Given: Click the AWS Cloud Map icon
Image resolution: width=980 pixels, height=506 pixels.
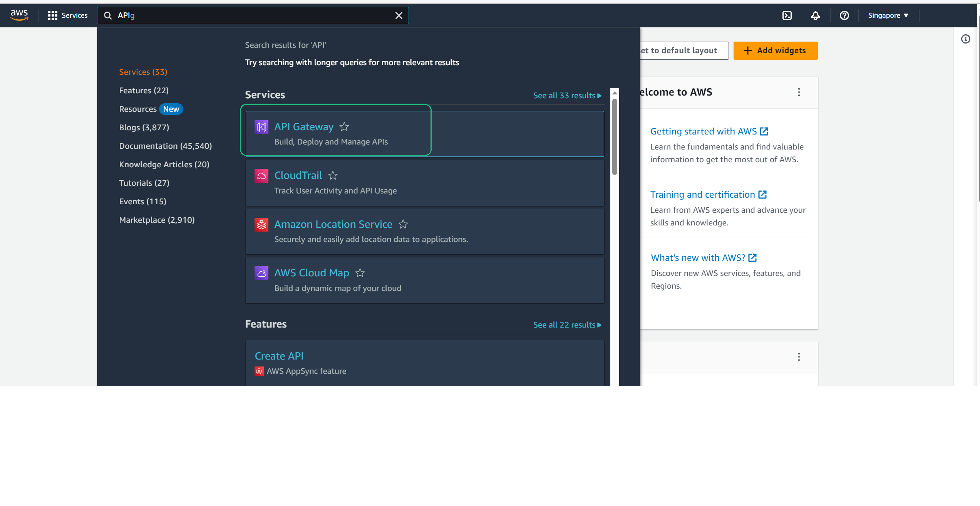Looking at the screenshot, I should [261, 273].
